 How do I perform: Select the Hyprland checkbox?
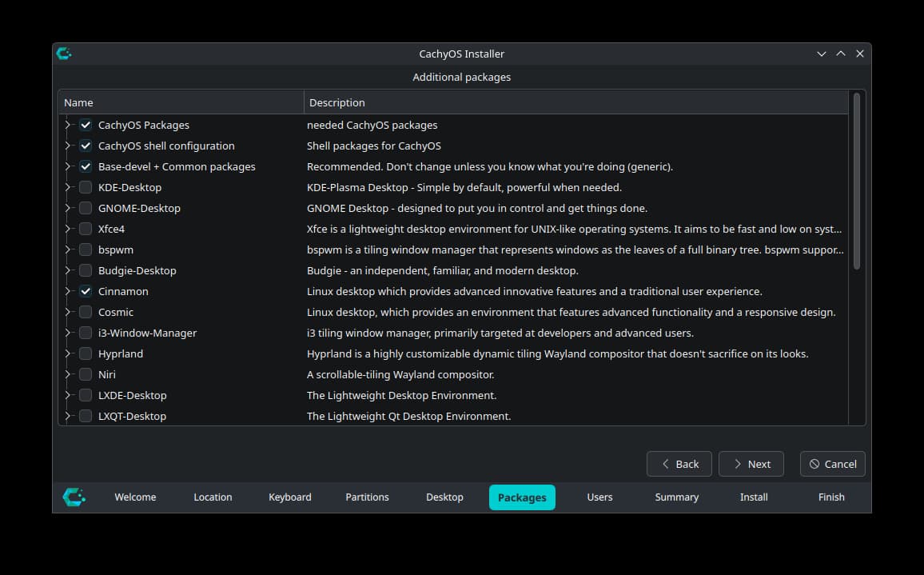click(x=86, y=353)
